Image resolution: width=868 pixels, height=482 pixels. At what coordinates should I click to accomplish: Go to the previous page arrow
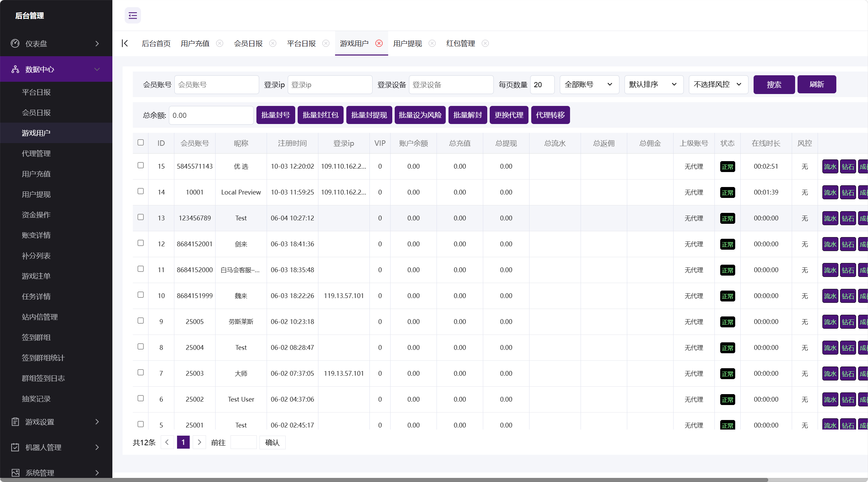(x=167, y=442)
